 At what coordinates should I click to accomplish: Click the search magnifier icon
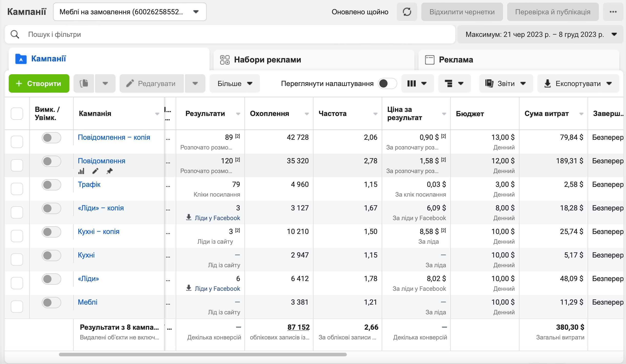pos(15,34)
